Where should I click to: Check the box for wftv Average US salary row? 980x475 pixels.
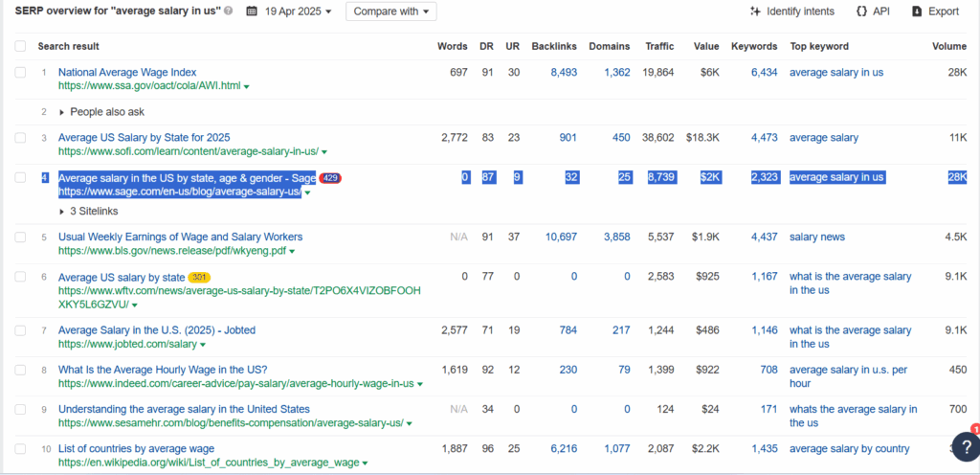pos(21,276)
